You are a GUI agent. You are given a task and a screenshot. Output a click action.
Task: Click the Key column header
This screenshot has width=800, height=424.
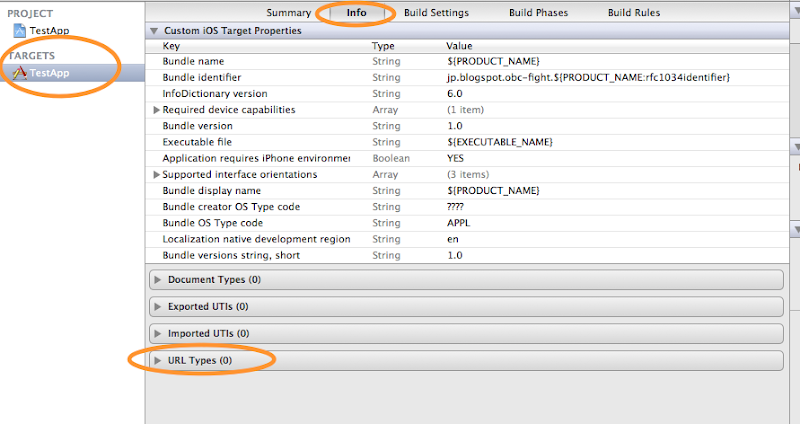171,46
